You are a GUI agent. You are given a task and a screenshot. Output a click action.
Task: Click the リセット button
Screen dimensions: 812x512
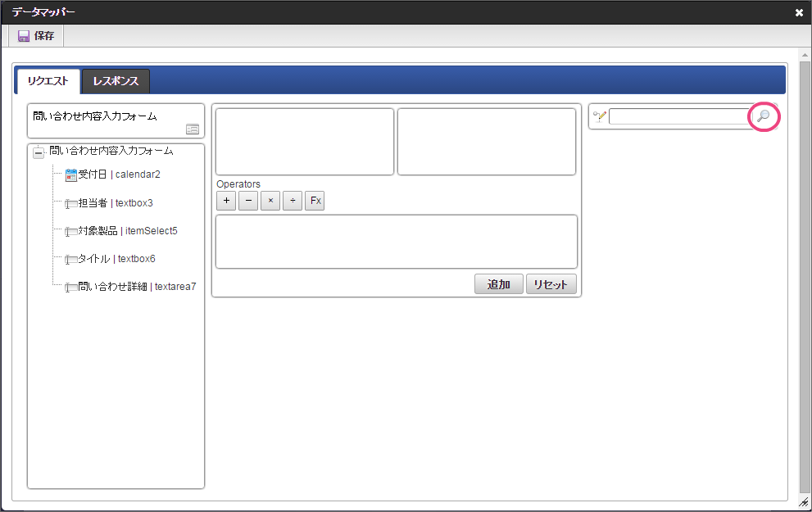551,284
